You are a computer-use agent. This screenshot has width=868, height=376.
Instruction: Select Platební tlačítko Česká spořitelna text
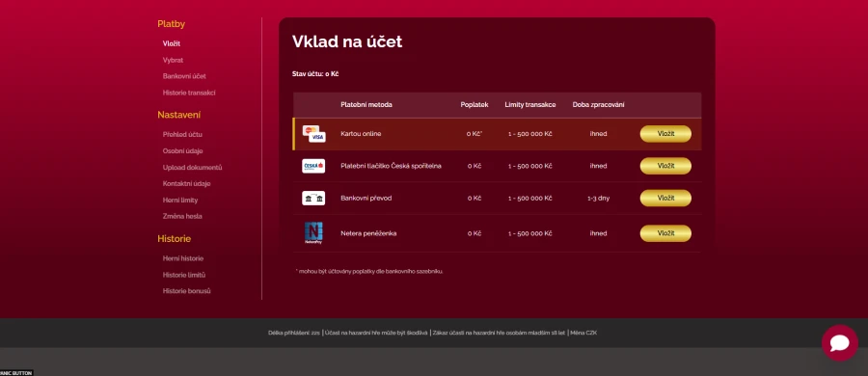tap(391, 166)
